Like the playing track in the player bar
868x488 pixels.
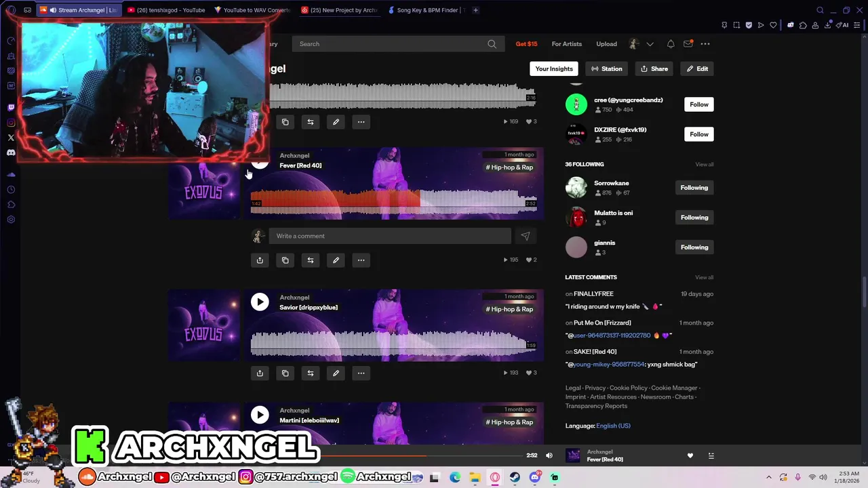click(690, 456)
